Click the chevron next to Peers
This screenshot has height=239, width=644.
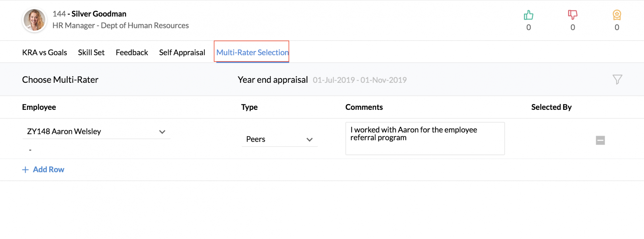[x=309, y=139]
